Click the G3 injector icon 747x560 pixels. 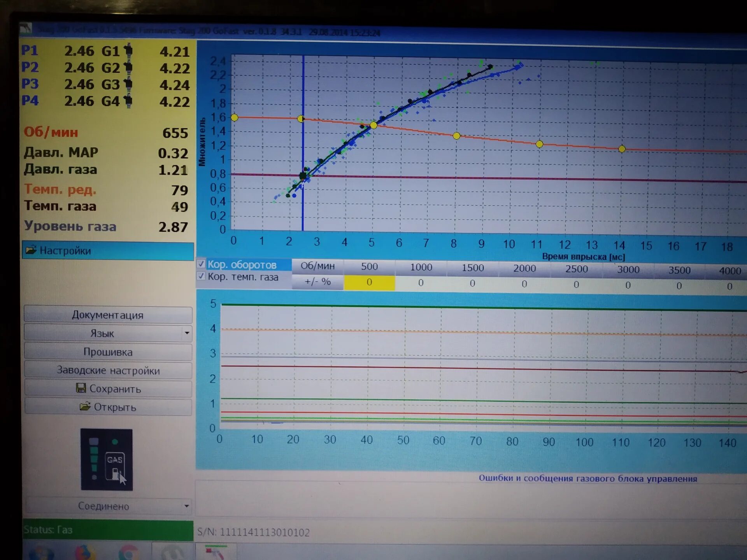(x=128, y=84)
